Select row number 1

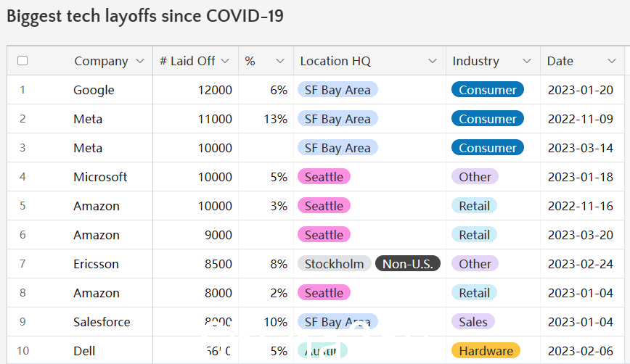point(22,89)
